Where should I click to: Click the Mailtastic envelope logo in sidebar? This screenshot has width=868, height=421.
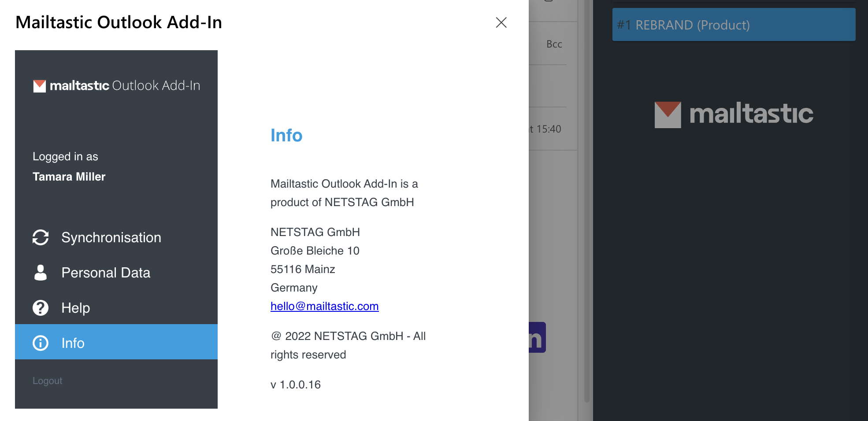(40, 86)
